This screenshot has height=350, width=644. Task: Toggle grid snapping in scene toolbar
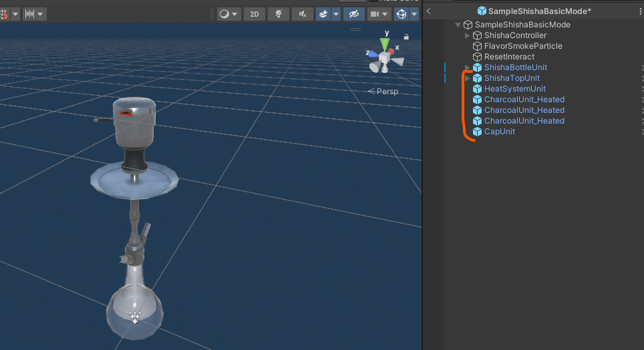coord(4,14)
